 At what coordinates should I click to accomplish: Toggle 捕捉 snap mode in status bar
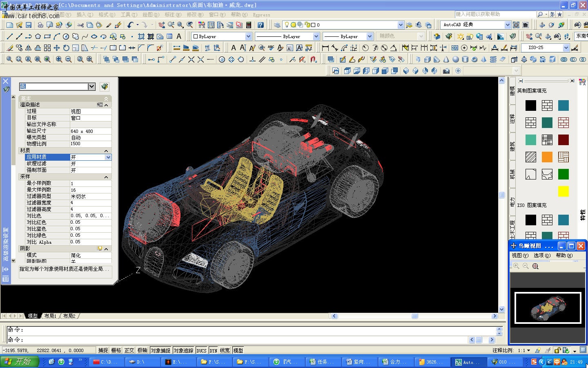[103, 350]
